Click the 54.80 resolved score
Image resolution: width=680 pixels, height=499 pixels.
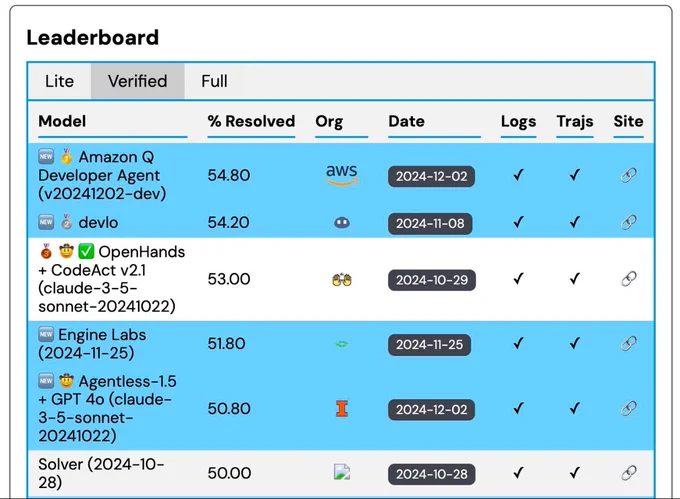[229, 175]
